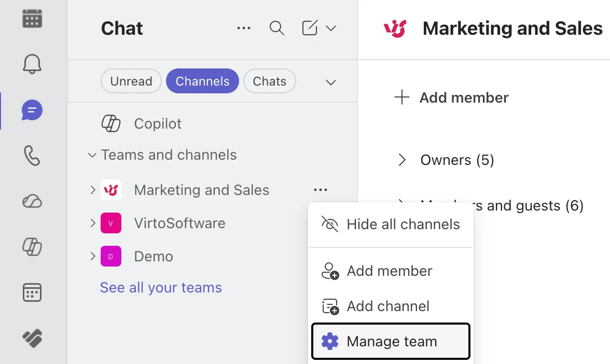The image size is (610, 364).
Task: Open Copilot from the left rail
Action: point(32,247)
